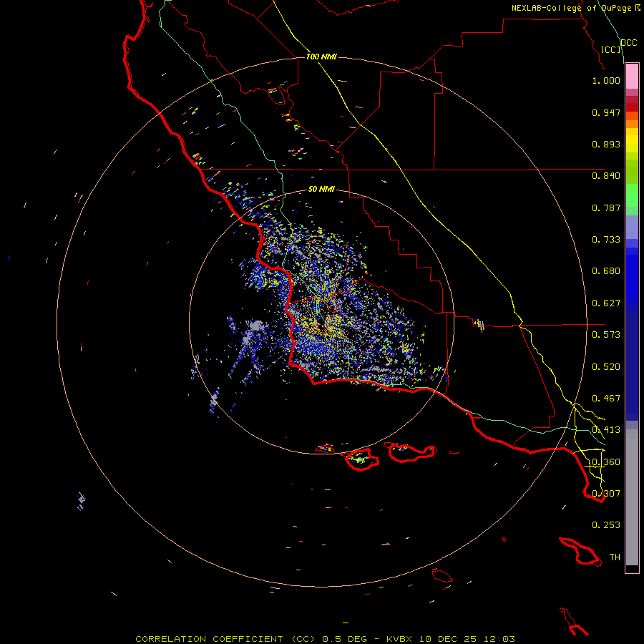Select the 0.467 legend value
Viewport: 644px width, 644px height.
[606, 399]
